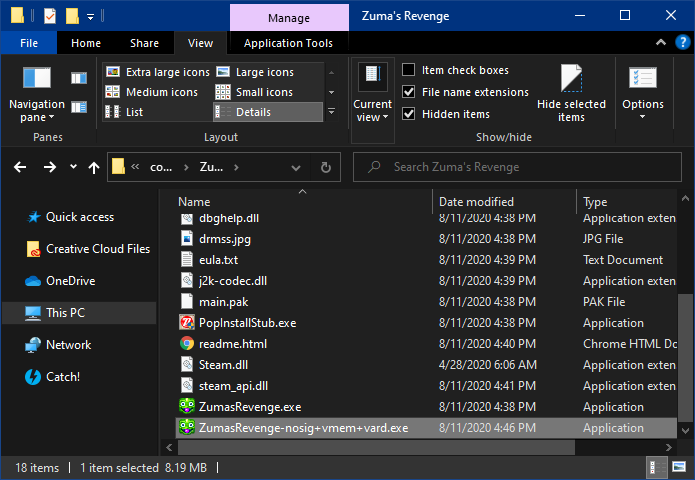Image resolution: width=695 pixels, height=480 pixels.
Task: Click the Navigation pane button
Action: click(37, 94)
